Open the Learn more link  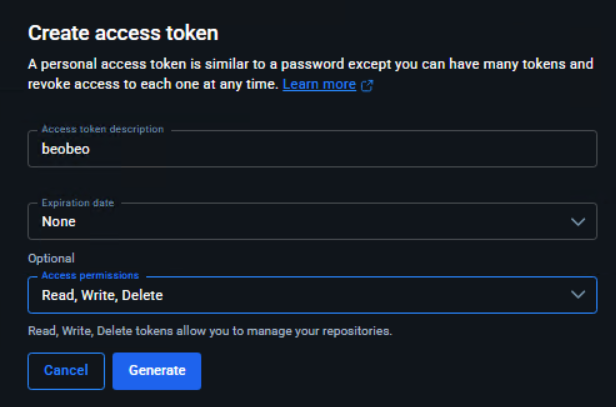[x=318, y=85]
